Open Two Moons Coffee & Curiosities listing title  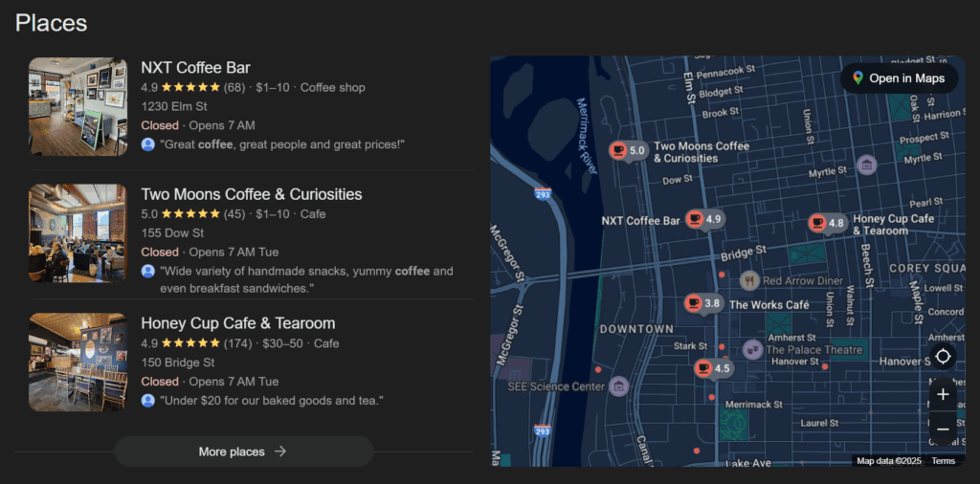252,194
